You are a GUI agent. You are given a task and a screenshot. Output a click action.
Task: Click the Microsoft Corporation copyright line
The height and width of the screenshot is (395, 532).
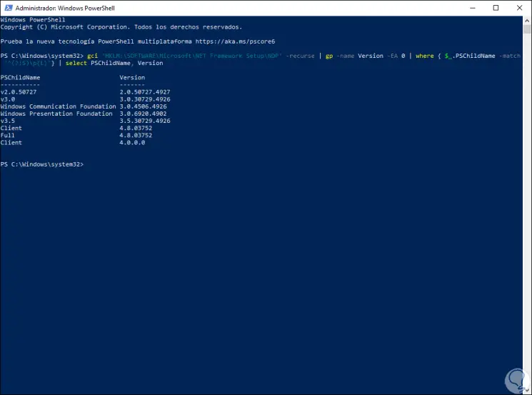(126, 26)
